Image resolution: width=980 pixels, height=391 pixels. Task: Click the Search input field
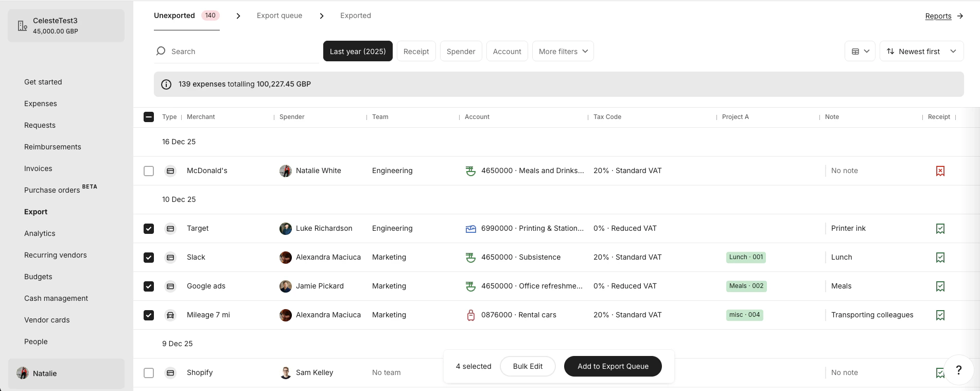pos(237,52)
